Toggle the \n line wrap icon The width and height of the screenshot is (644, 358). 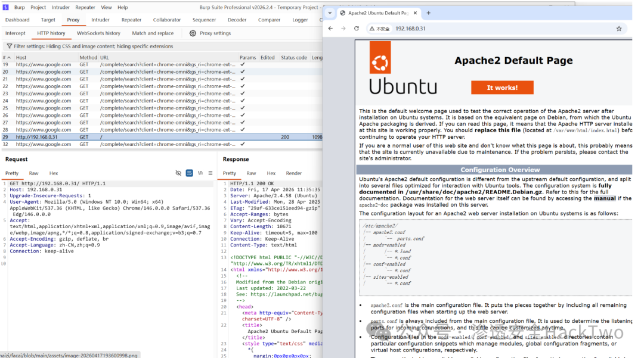(200, 173)
